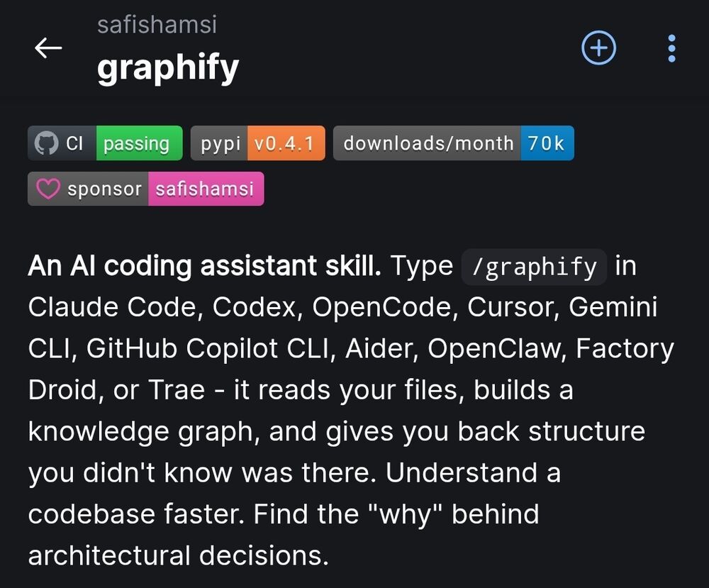The width and height of the screenshot is (709, 588).
Task: Click the GitHub logo in CI badge
Action: (46, 143)
